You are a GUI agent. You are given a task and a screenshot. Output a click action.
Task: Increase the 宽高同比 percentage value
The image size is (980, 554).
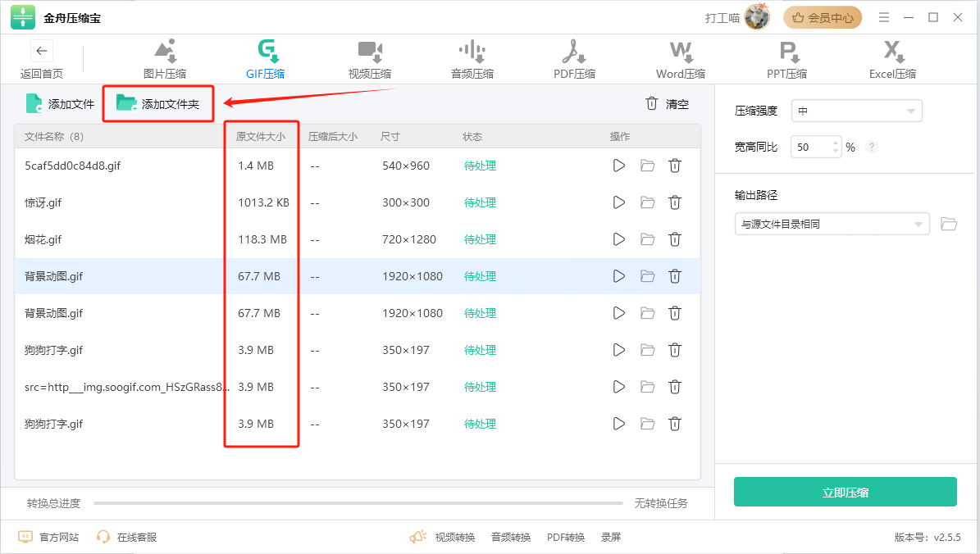pos(836,143)
